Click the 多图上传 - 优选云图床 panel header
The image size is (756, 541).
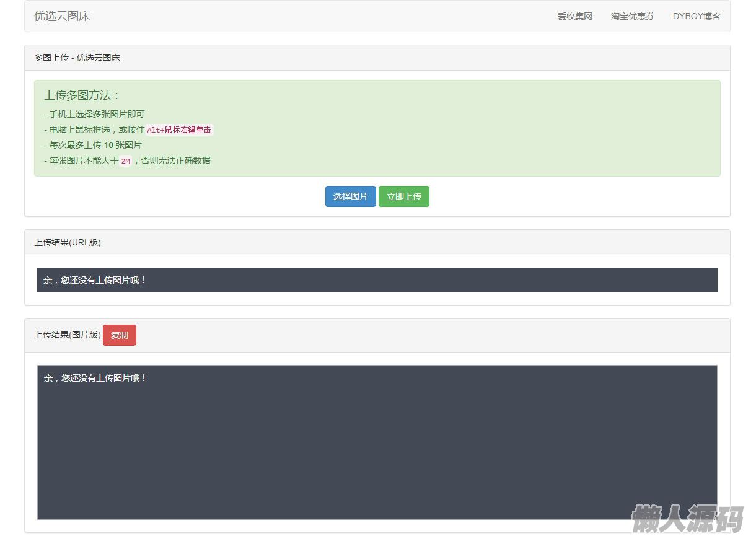(77, 58)
